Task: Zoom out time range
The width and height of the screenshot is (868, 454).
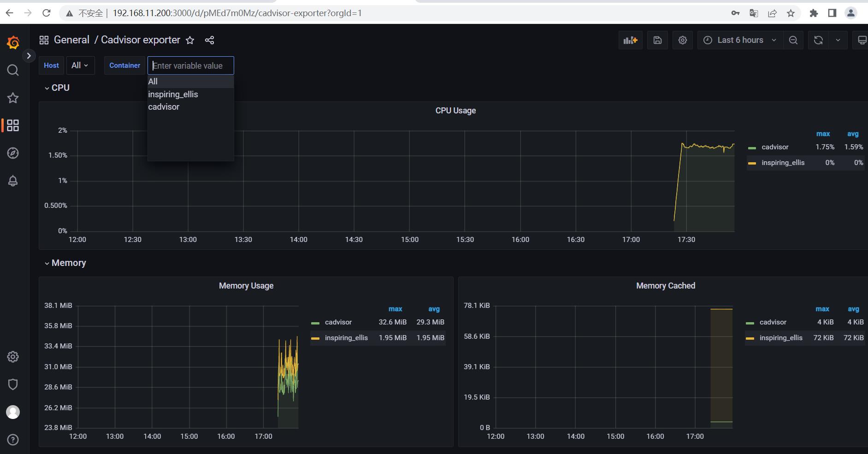Action: click(793, 40)
